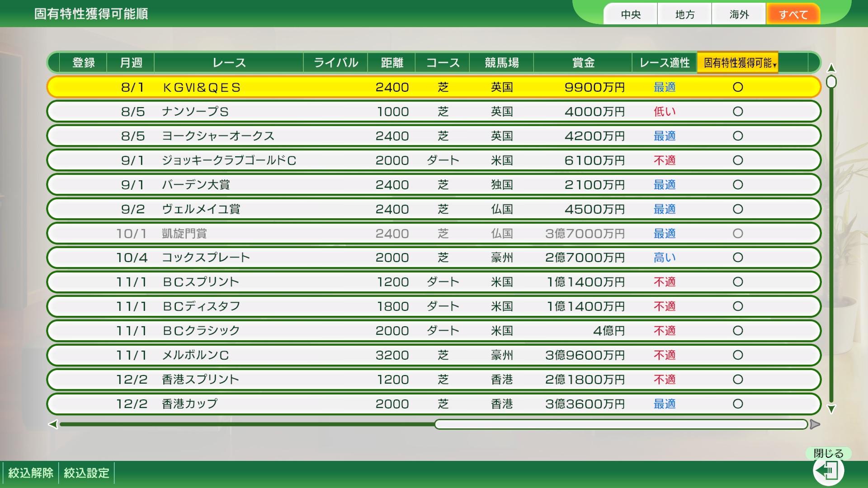Click the circle mark in メルボルンC row
Viewport: 868px width, 488px height.
[738, 355]
